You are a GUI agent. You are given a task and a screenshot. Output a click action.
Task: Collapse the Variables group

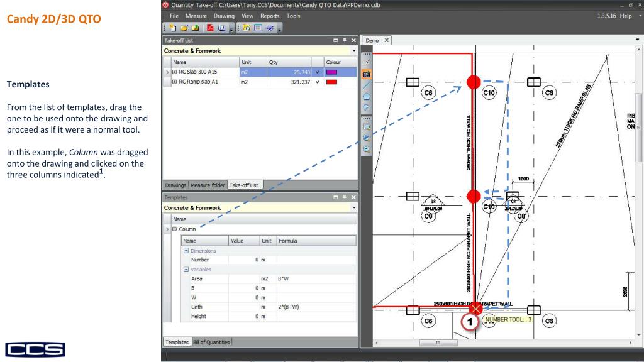click(x=186, y=270)
